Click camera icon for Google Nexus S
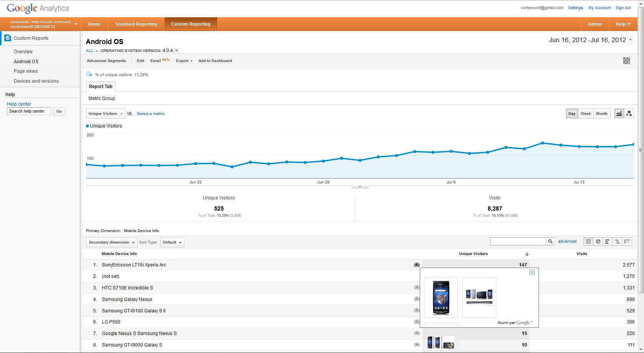644x353 pixels. coord(417,333)
